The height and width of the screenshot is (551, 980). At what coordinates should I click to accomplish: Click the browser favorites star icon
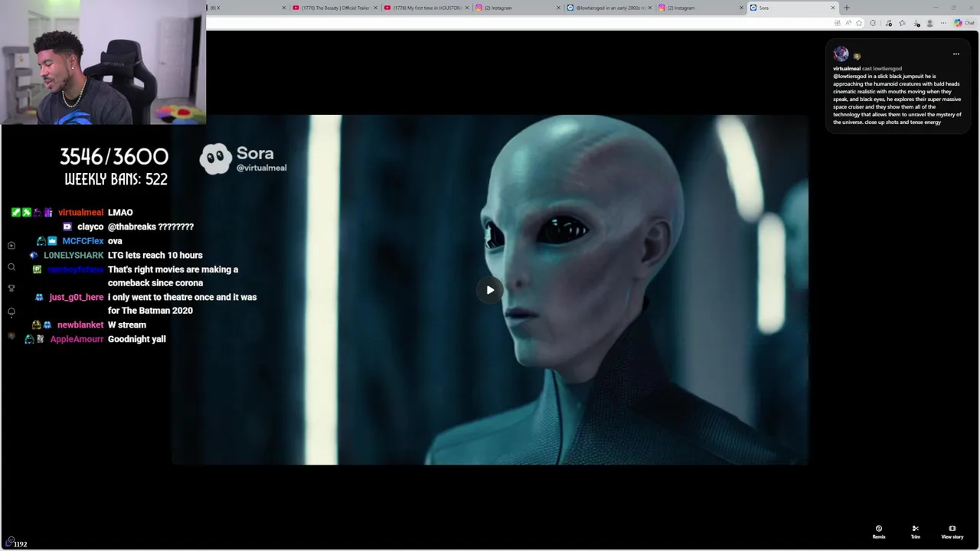click(859, 23)
